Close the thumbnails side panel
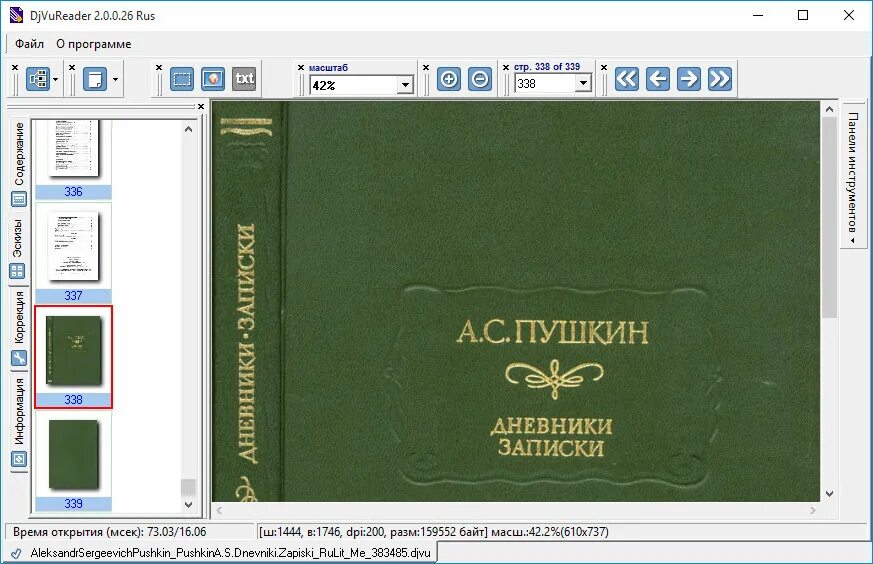The height and width of the screenshot is (564, 873). click(201, 106)
